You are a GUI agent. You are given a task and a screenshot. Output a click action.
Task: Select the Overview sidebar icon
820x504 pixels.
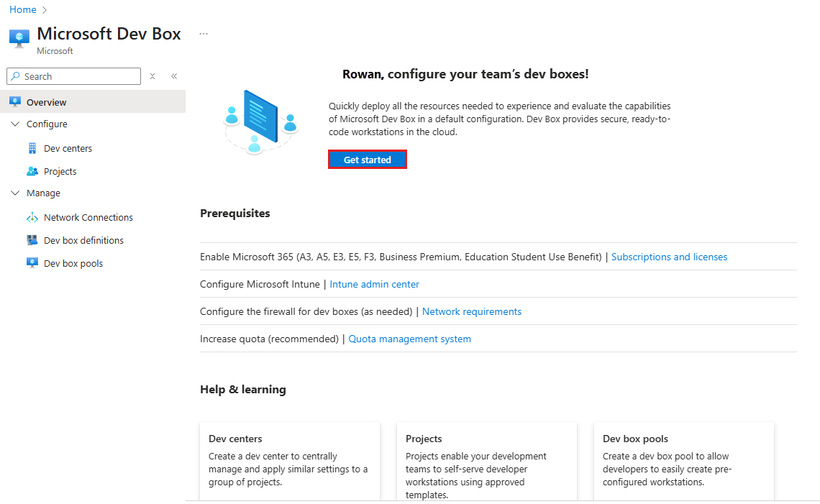pos(14,101)
